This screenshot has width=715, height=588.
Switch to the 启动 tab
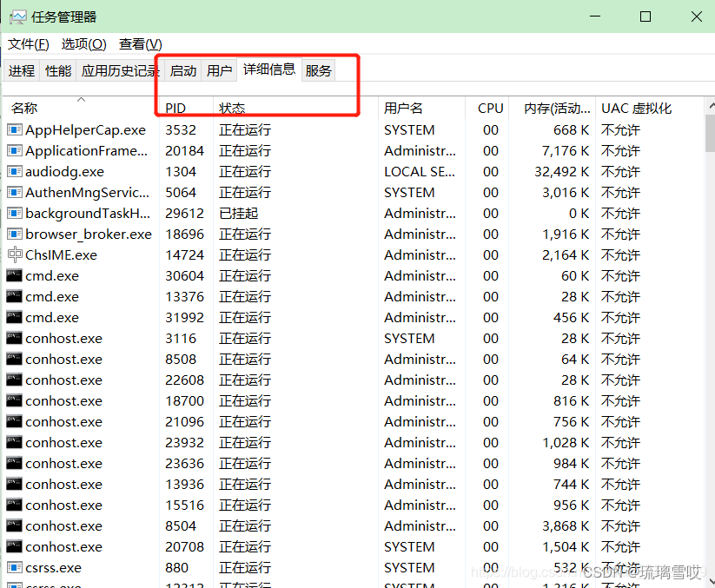pos(182,70)
